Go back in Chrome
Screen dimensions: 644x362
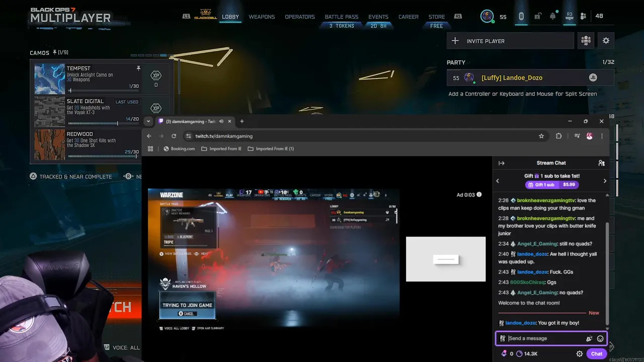(x=149, y=136)
